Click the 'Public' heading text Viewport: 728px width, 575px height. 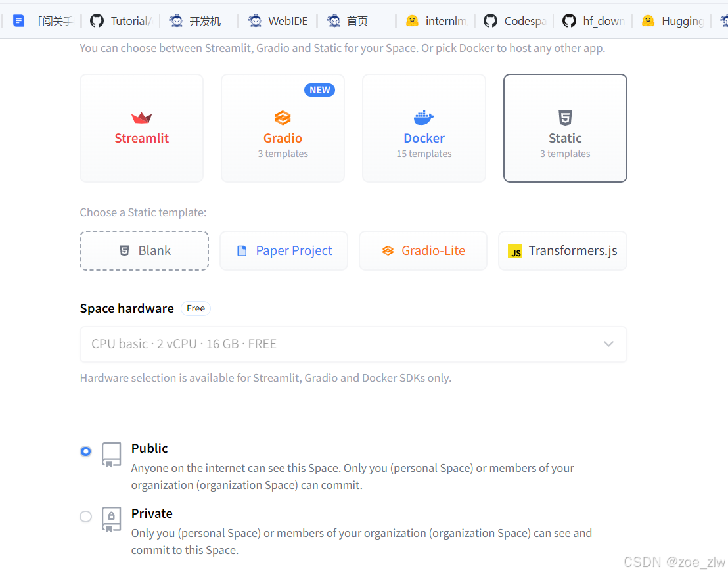click(149, 448)
